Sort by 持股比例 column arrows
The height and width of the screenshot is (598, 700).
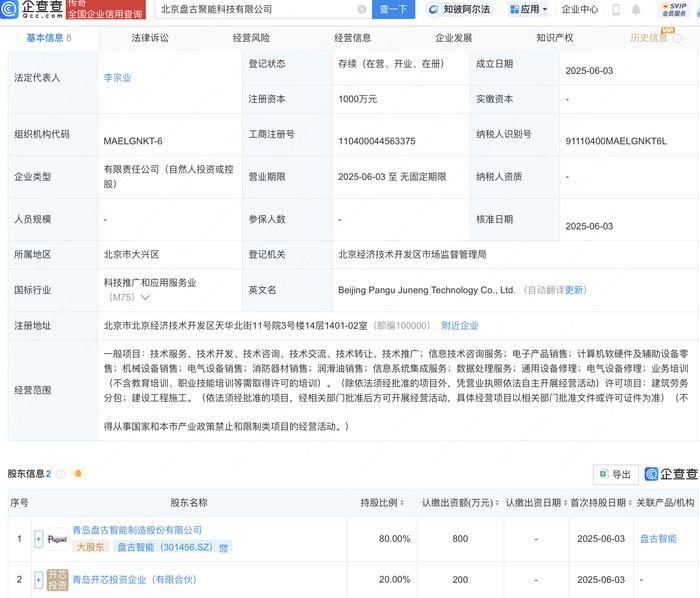[x=402, y=503]
